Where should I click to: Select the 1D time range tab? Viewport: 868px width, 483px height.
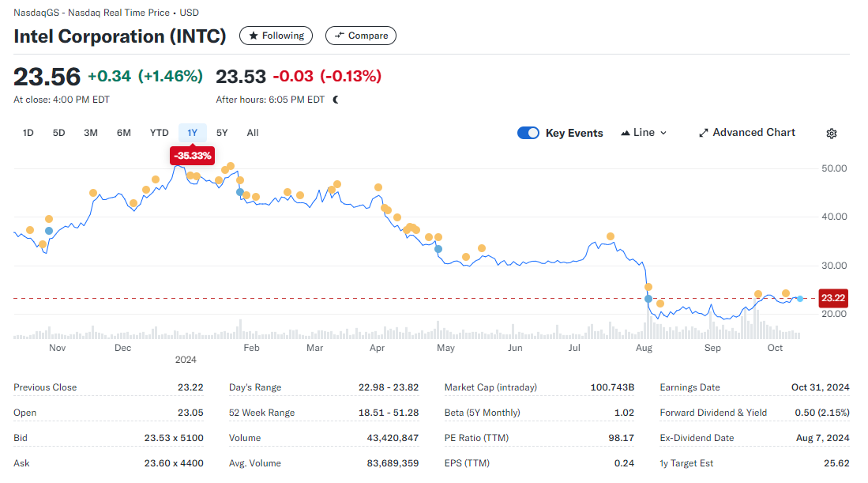[x=28, y=133]
